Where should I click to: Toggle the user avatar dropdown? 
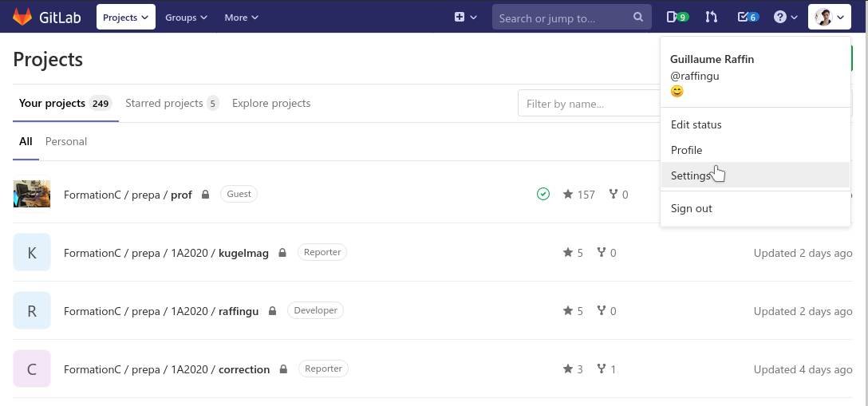(x=829, y=17)
